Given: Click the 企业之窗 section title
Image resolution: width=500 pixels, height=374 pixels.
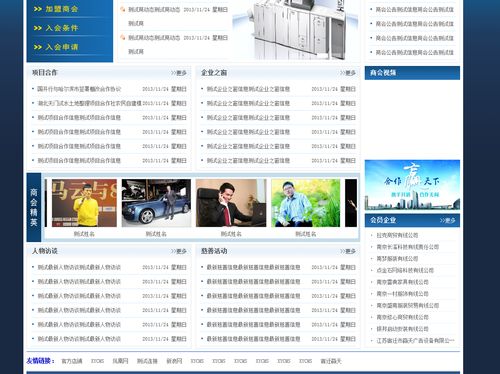Looking at the screenshot, I should pyautogui.click(x=214, y=72).
